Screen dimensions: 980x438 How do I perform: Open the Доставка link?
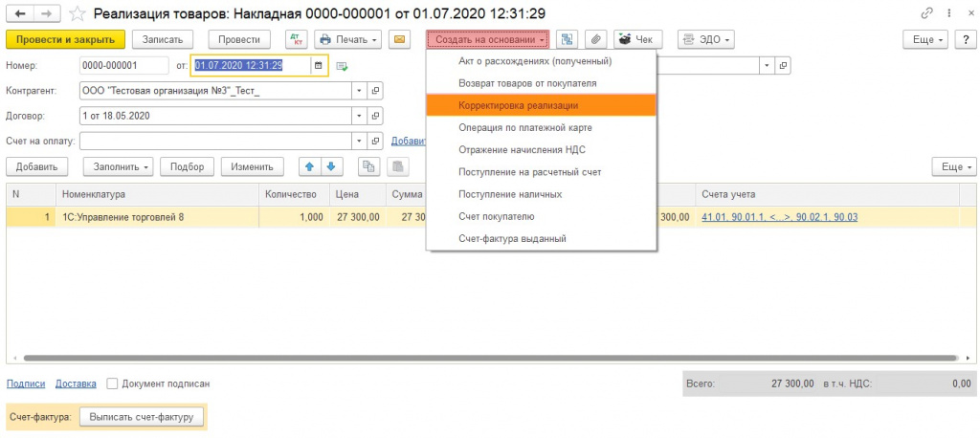(76, 383)
